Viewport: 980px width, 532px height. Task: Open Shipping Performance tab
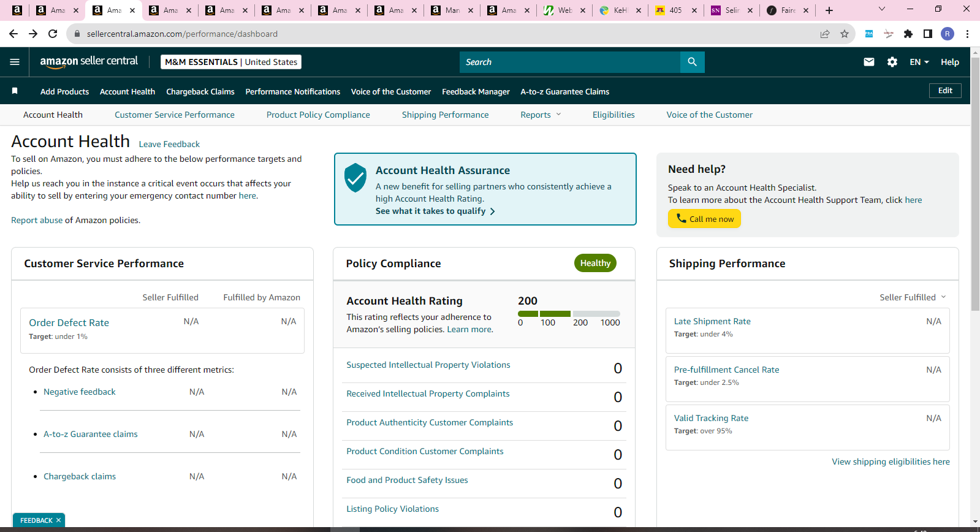point(446,115)
